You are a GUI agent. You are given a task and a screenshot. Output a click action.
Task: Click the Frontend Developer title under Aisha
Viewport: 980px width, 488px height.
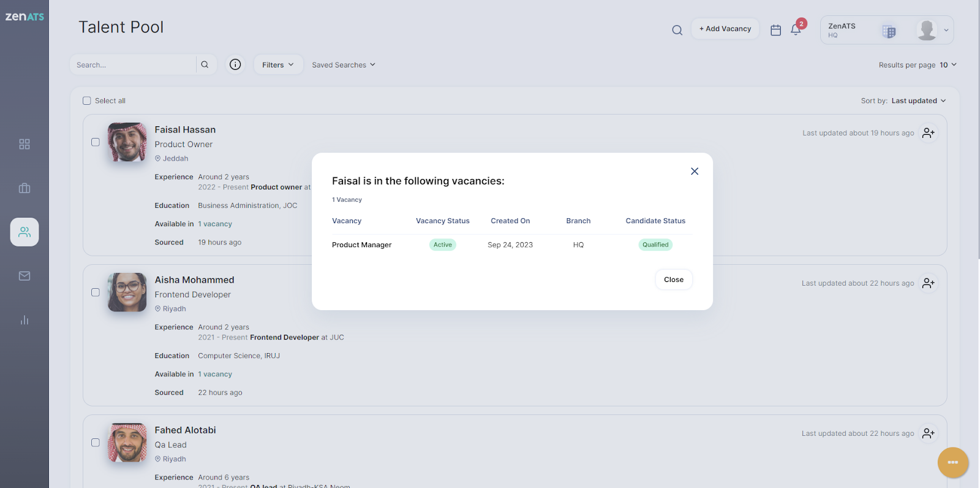click(x=192, y=295)
